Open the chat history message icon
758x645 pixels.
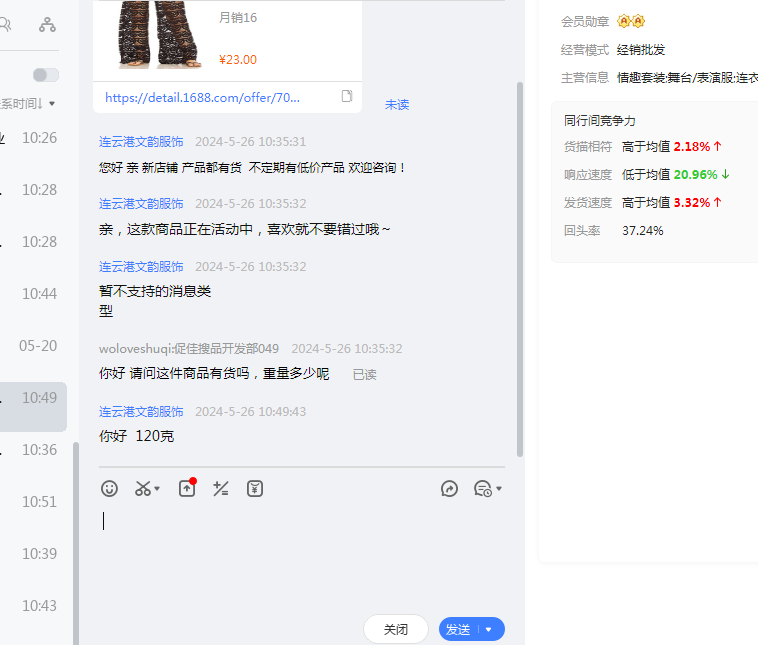click(482, 488)
